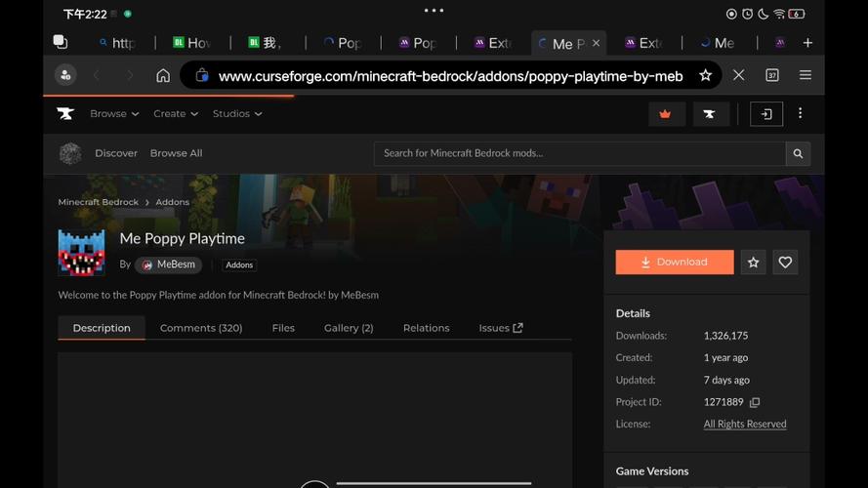
Task: Click the Huggy Wuggy project thumbnail
Action: (81, 253)
